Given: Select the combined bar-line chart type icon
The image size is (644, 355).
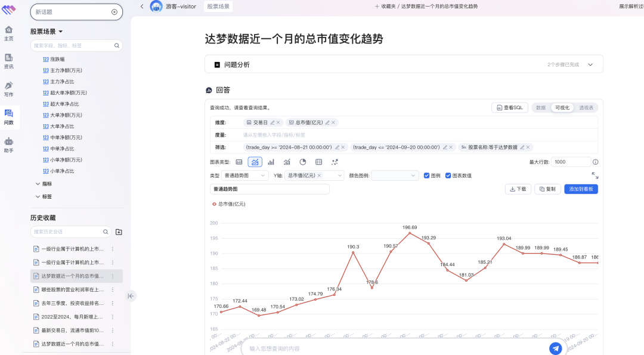Looking at the screenshot, I should coord(287,162).
